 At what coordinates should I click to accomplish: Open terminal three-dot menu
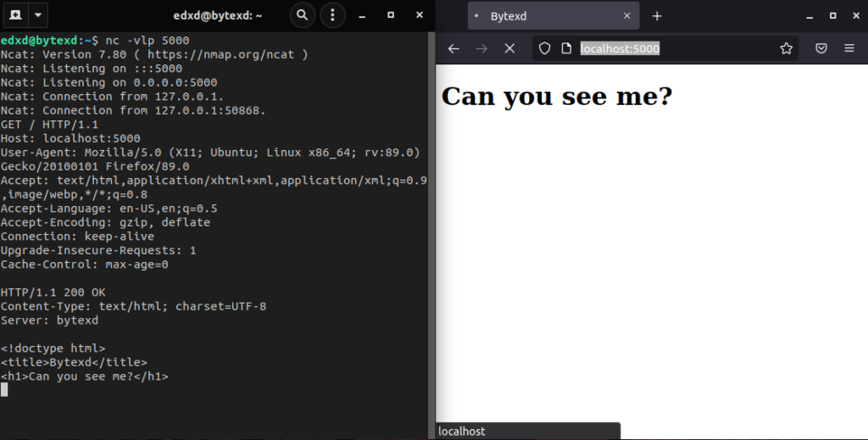pyautogui.click(x=332, y=15)
